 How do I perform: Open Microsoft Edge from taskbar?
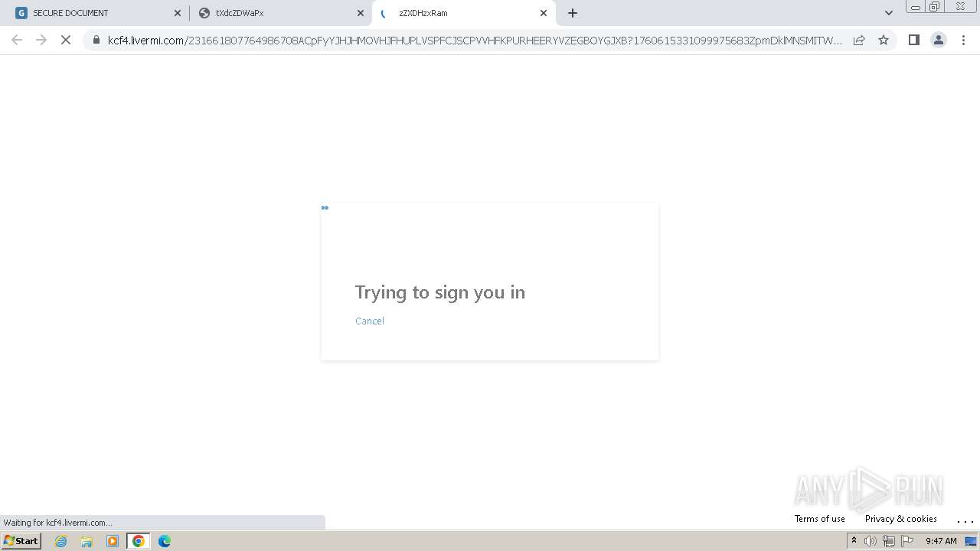point(165,541)
